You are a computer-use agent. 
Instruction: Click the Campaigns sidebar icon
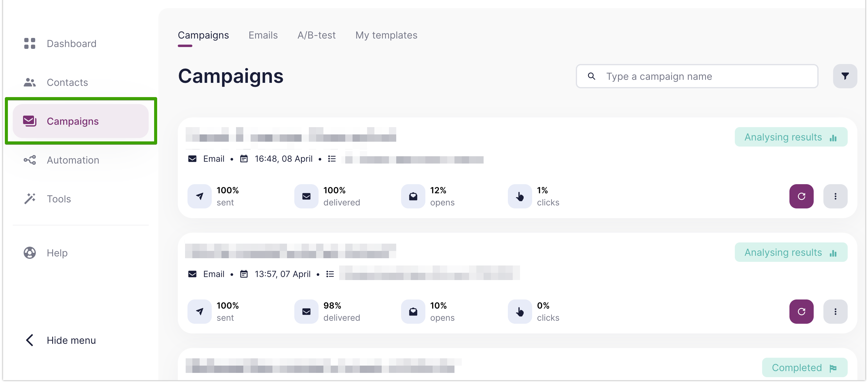click(x=29, y=121)
